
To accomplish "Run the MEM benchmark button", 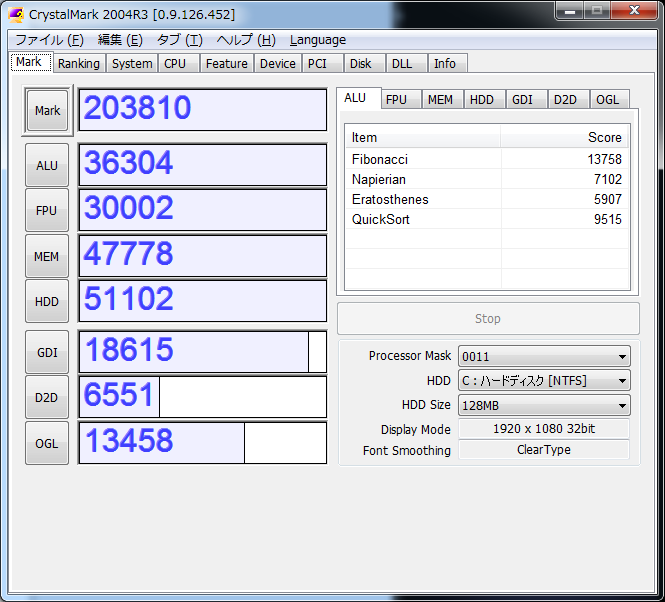I will coord(47,256).
